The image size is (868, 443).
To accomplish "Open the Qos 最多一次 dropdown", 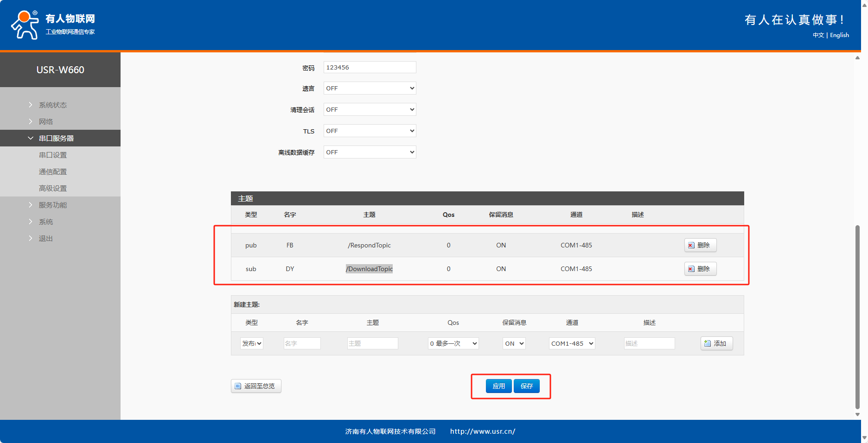I will point(453,343).
